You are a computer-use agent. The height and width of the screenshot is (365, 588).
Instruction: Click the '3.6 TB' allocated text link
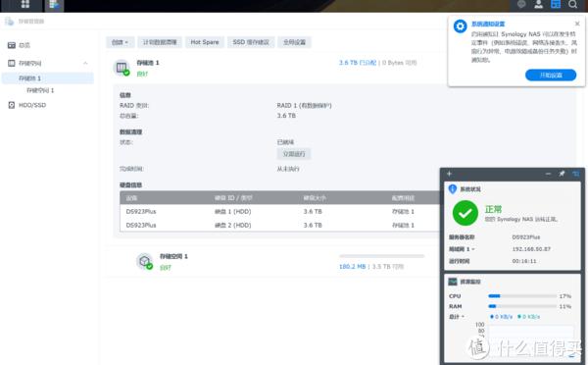coord(358,63)
